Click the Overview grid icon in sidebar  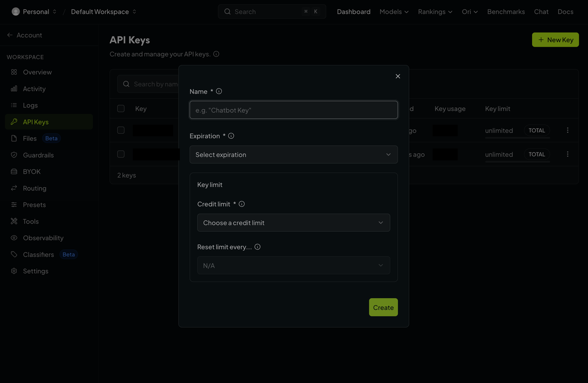point(14,72)
